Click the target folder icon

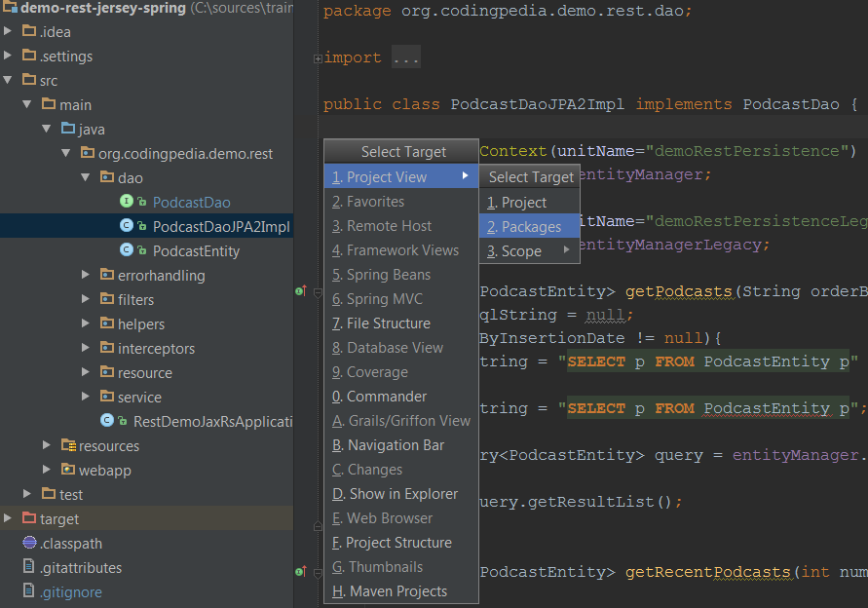[28, 518]
